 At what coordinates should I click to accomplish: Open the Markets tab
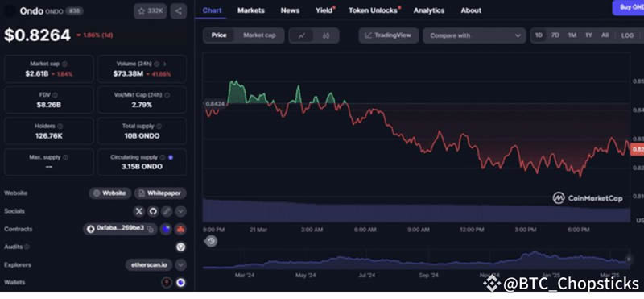pos(251,10)
